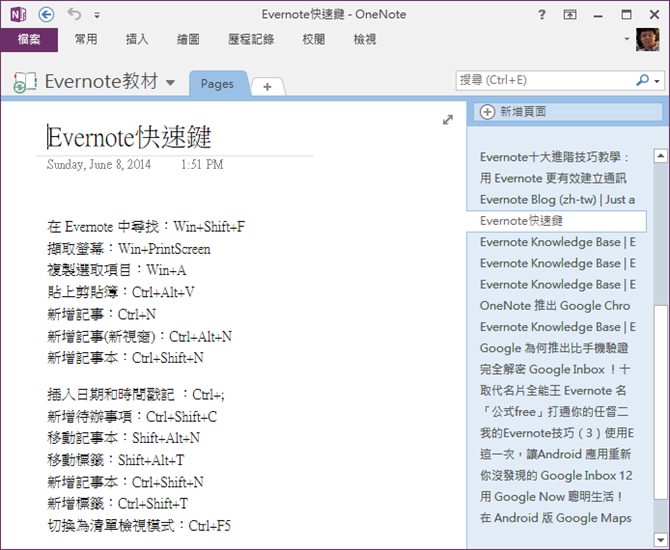Open page 這一次，讓Android 應用重新
Viewport: 670px width, 550px height.
[x=556, y=454]
